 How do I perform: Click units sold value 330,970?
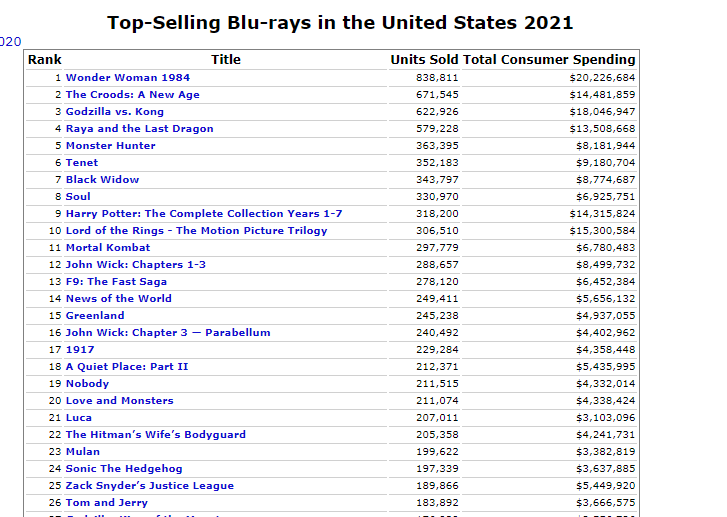point(437,197)
